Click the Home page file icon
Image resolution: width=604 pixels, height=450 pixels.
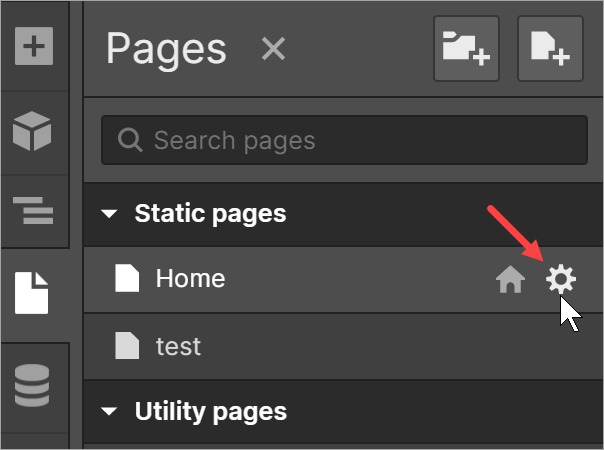pyautogui.click(x=127, y=278)
